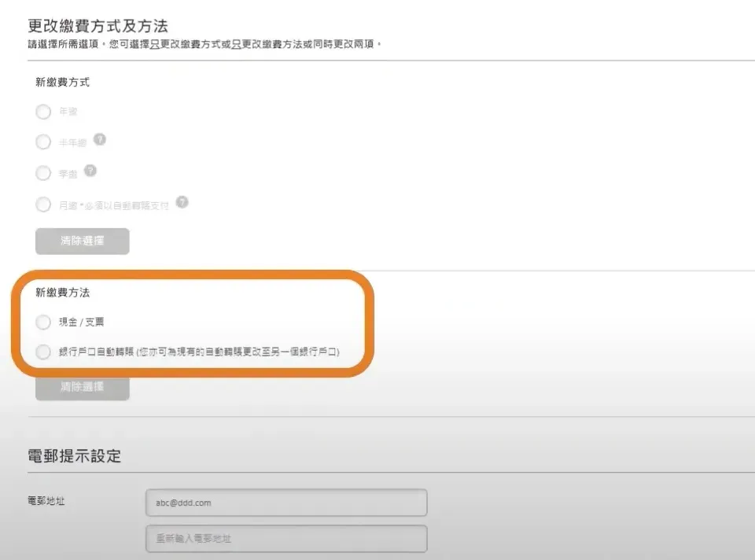Image resolution: width=755 pixels, height=560 pixels.
Task: Click the 請選擇所需選項 instruction text
Action: pyautogui.click(x=204, y=44)
